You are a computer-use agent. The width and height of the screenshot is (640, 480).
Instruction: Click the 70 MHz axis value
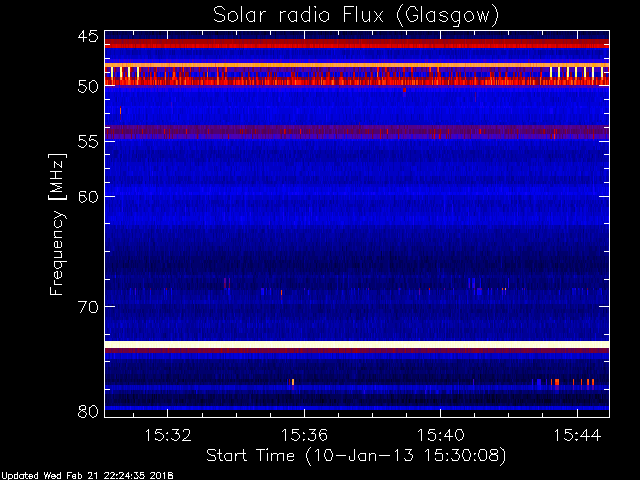pos(88,307)
